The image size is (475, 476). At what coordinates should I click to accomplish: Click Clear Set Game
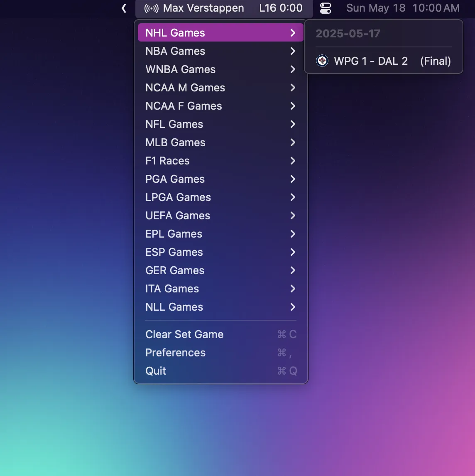click(x=184, y=334)
